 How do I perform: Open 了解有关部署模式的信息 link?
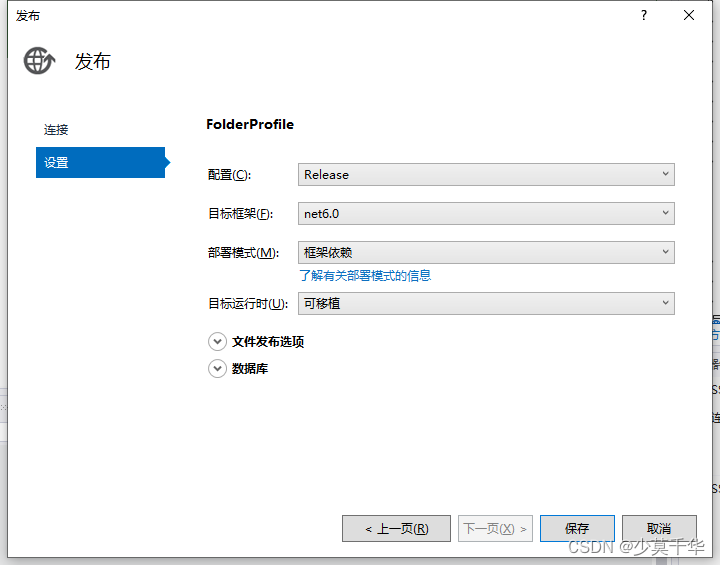365,275
